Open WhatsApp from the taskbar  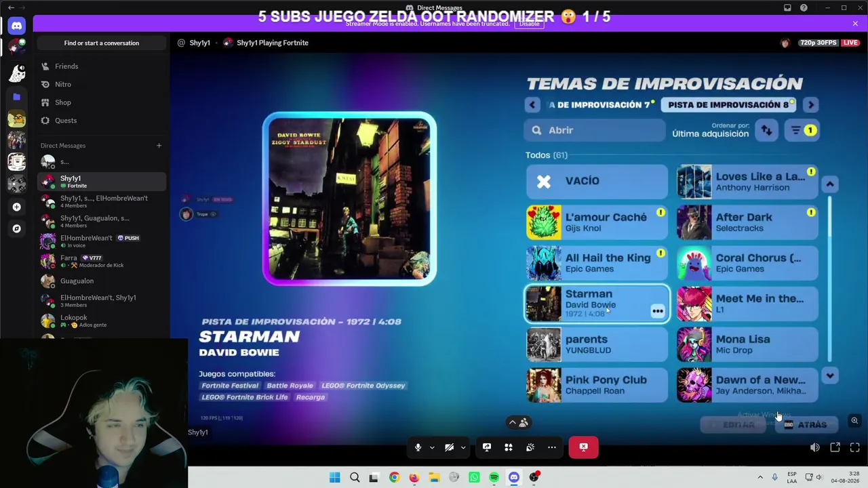click(474, 478)
